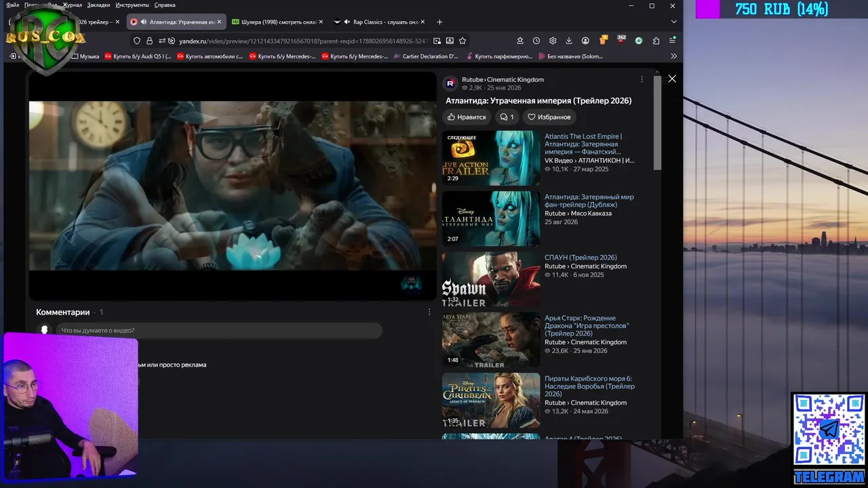Close the Шулера (1998) tab

[321, 22]
